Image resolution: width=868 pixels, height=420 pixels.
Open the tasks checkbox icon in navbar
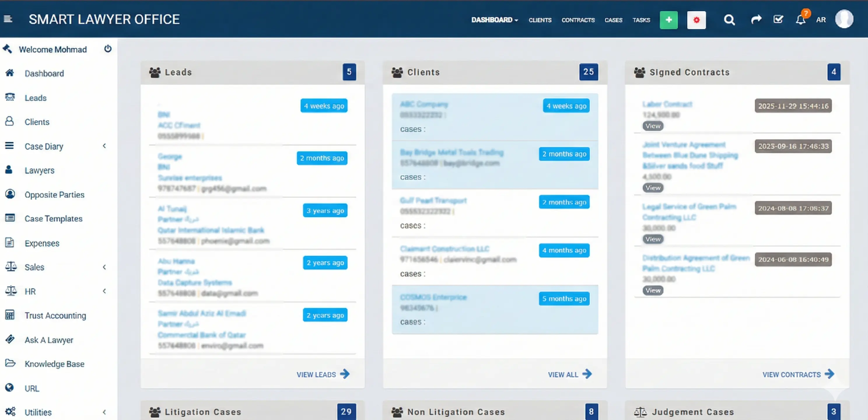[x=778, y=20]
